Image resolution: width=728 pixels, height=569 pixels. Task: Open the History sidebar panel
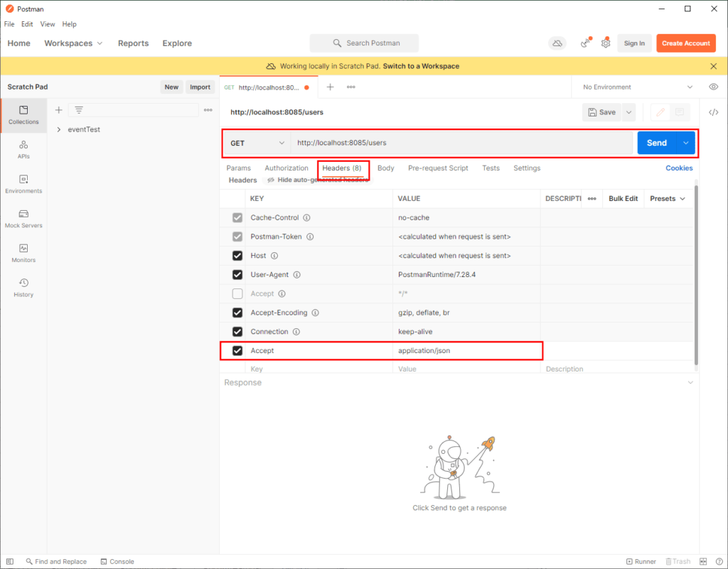click(x=23, y=288)
